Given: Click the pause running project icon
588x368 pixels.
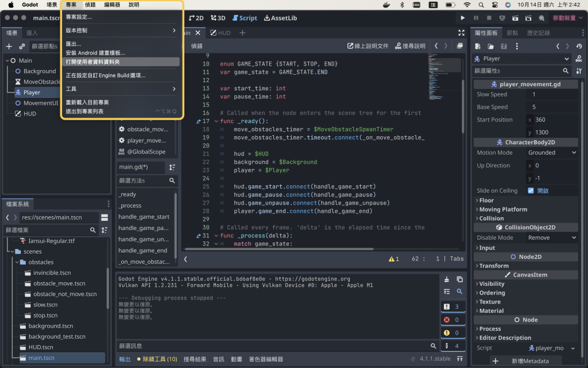Looking at the screenshot, I should click(476, 18).
